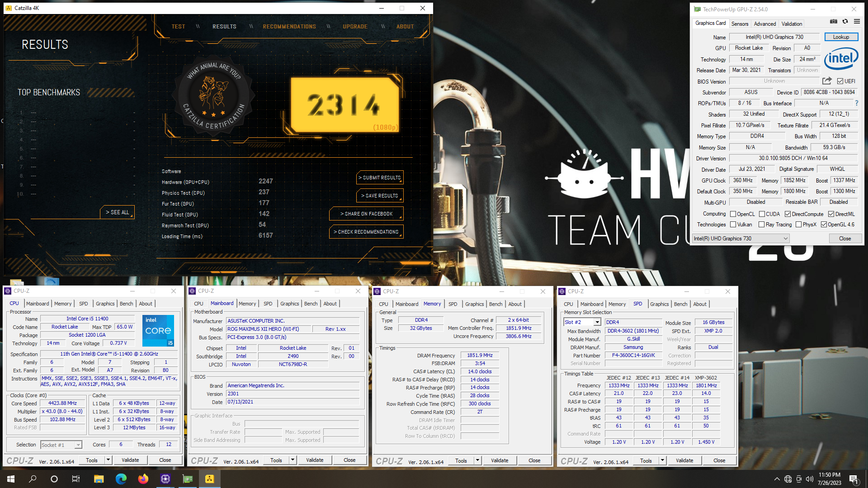This screenshot has height=488, width=868.
Task: Switch to Advanced tab in GPU-Z
Action: click(x=764, y=24)
